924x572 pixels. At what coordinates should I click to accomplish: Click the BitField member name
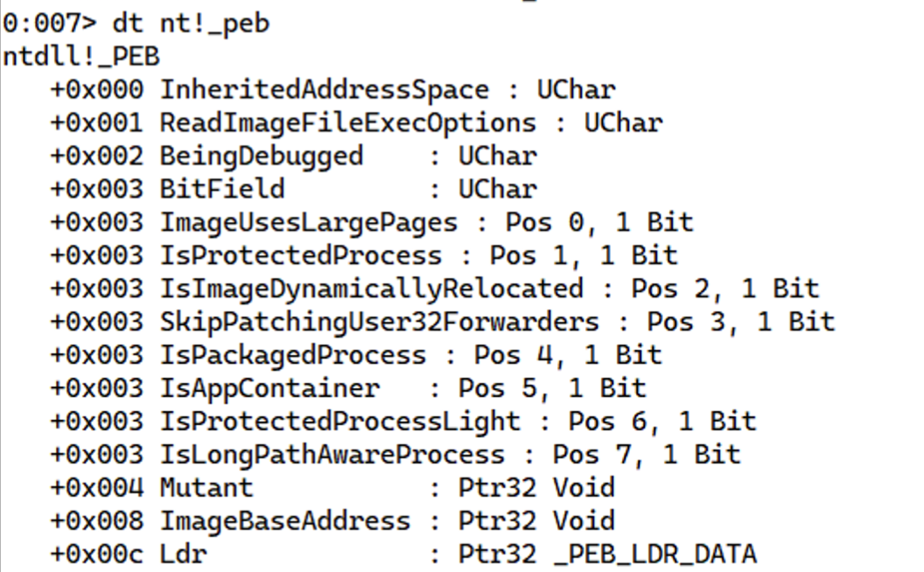(221, 190)
